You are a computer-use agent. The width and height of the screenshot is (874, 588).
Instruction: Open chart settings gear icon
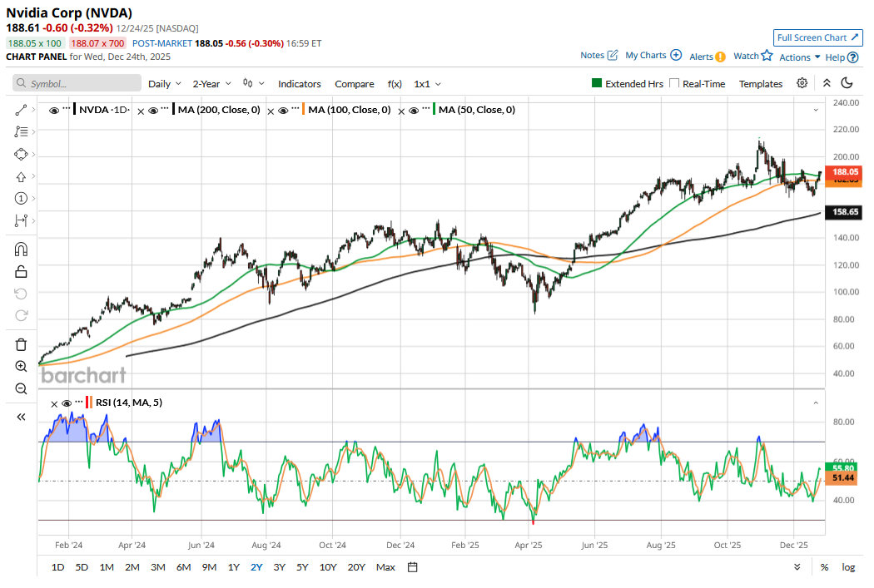point(802,83)
